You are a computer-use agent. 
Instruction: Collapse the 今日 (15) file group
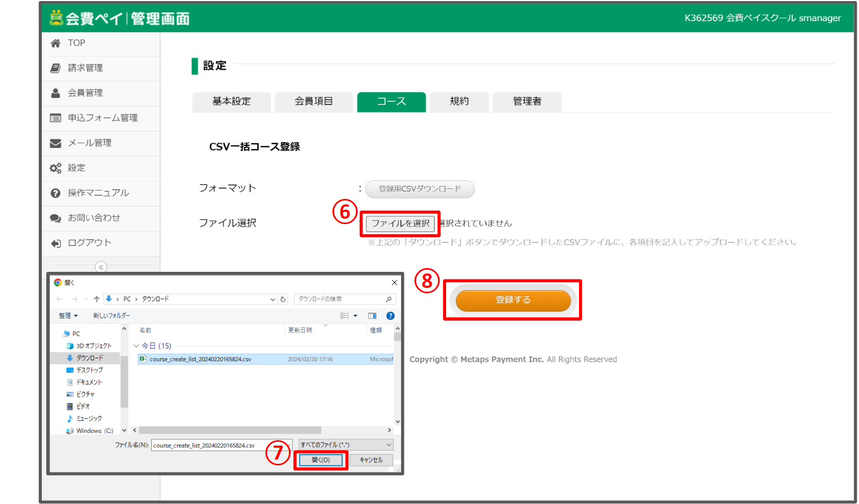pyautogui.click(x=137, y=346)
